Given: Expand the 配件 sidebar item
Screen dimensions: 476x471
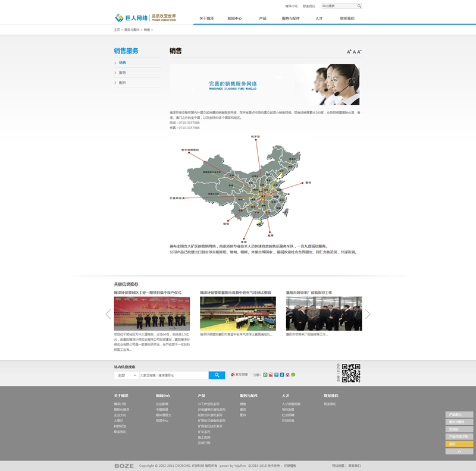Looking at the screenshot, I should (123, 83).
